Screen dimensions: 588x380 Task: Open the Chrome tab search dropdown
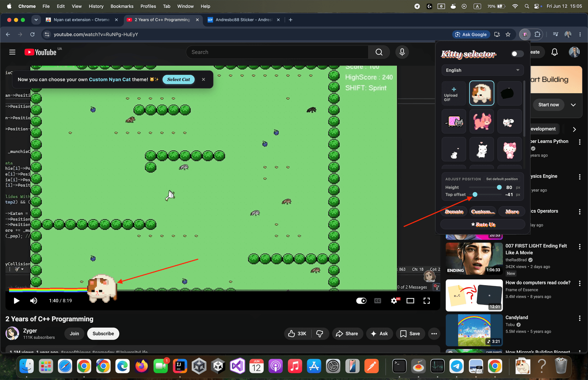point(36,20)
